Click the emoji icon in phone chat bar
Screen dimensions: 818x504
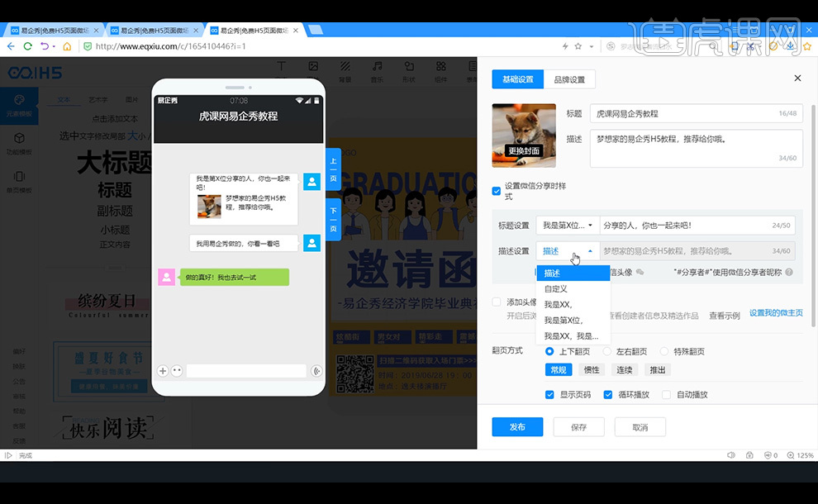click(177, 371)
